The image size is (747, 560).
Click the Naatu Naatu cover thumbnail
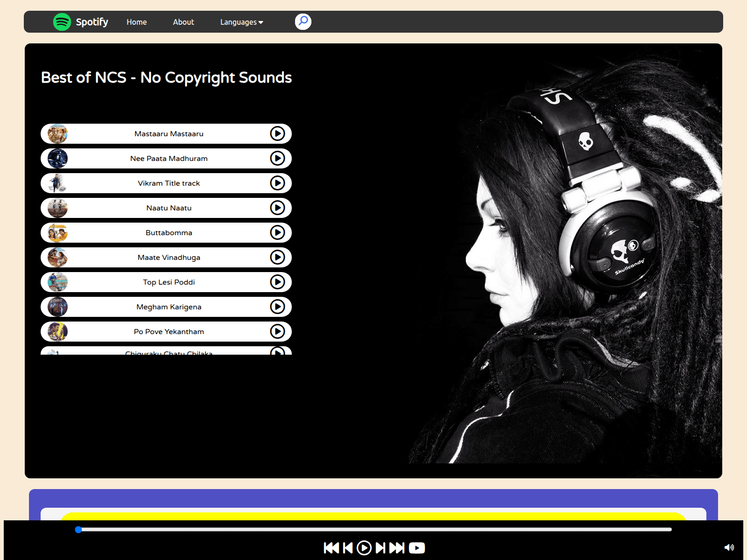point(57,208)
